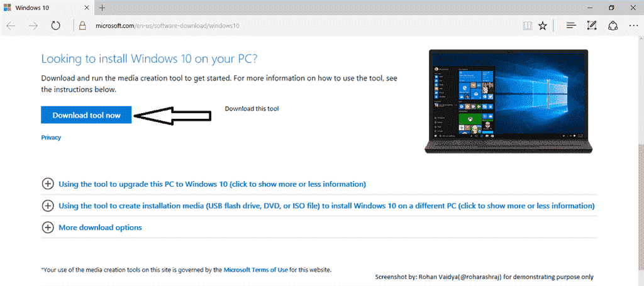Open Microsoft Terms of Use link
Image resolution: width=644 pixels, height=286 pixels.
(x=255, y=270)
